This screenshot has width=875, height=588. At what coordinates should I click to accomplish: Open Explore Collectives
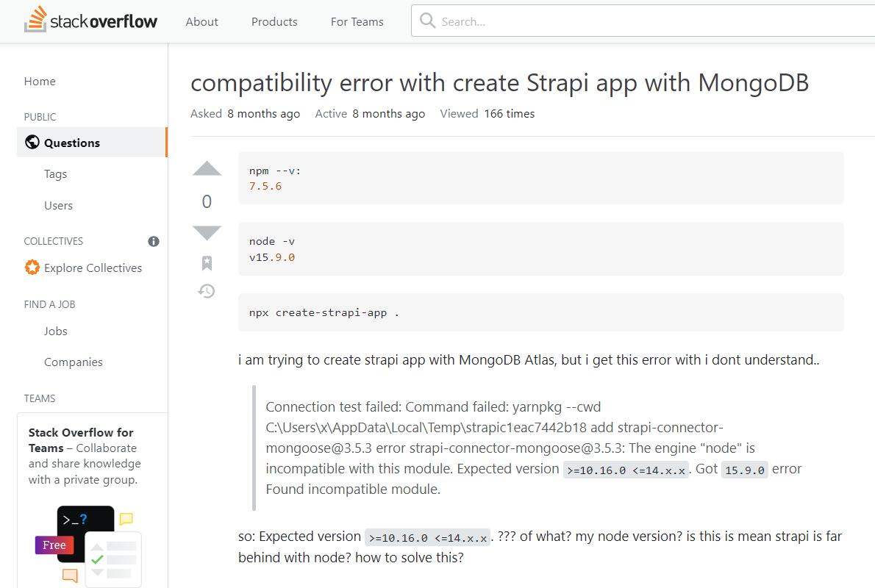click(x=93, y=268)
